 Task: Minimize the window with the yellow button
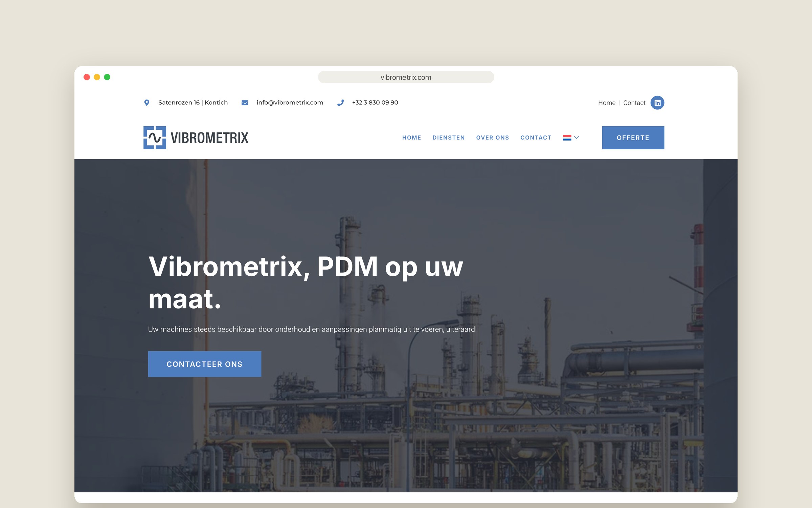[x=97, y=77]
